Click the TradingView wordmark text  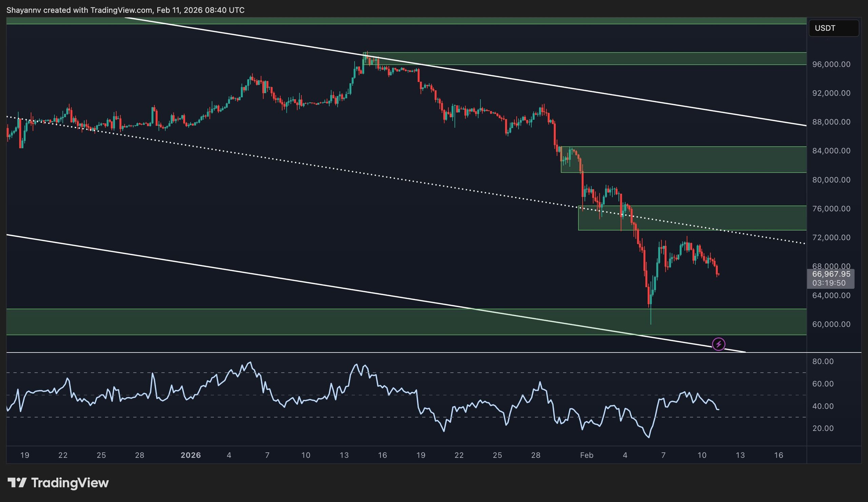(70, 483)
